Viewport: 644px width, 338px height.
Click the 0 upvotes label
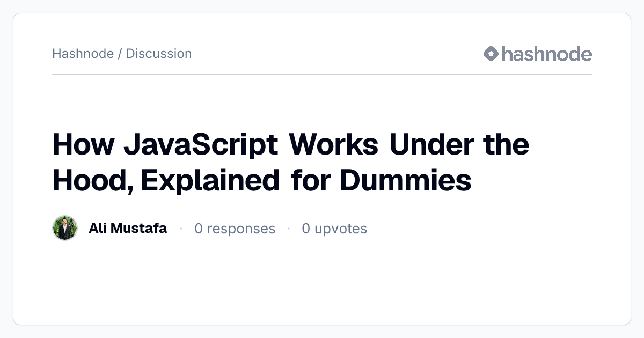tap(334, 229)
